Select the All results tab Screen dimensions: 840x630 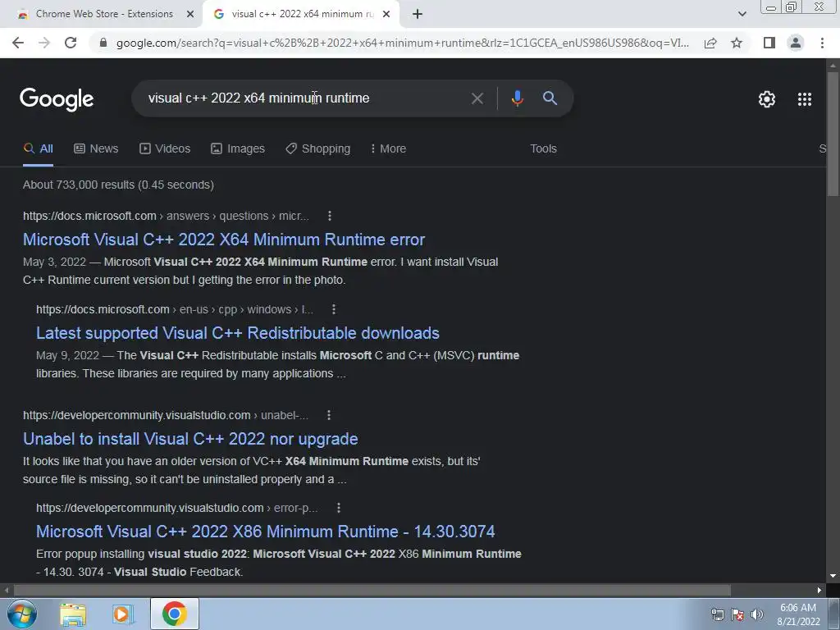(38, 149)
